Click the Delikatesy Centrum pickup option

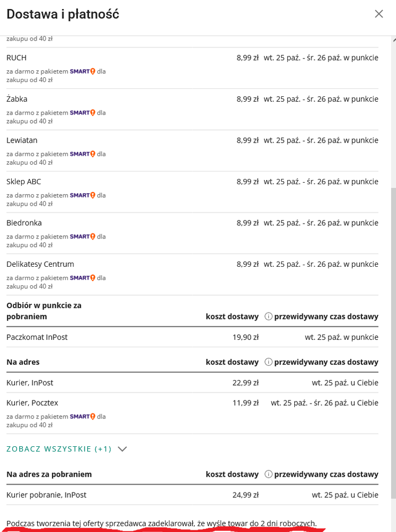40,264
